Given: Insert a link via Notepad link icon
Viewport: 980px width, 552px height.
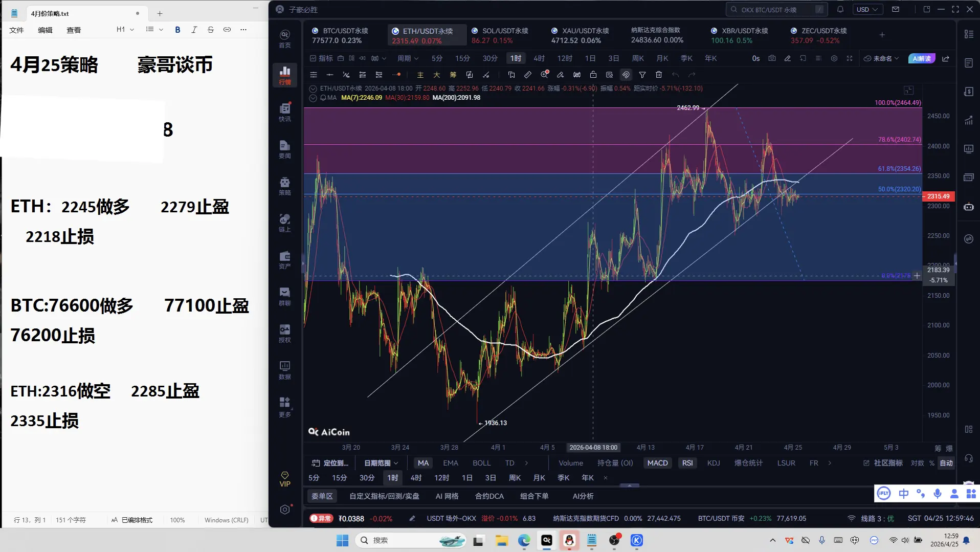Looking at the screenshot, I should [x=227, y=30].
